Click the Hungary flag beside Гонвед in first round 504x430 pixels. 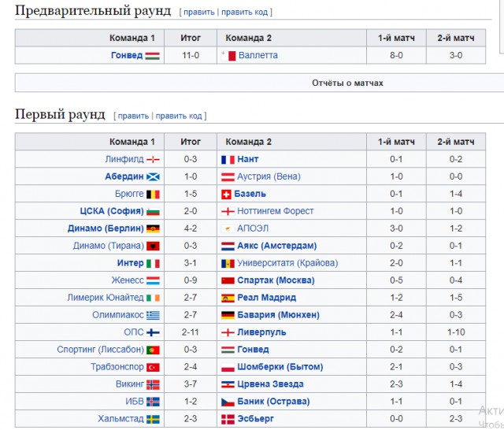tap(228, 350)
